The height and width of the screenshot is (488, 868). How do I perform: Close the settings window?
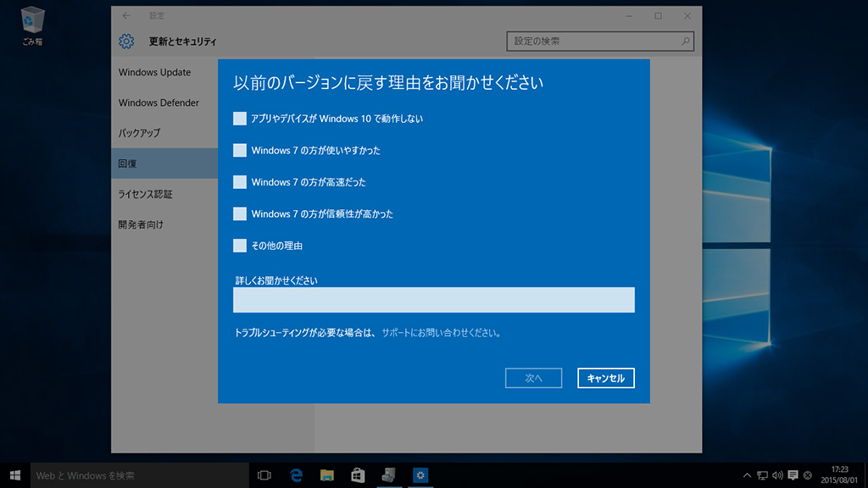[687, 16]
